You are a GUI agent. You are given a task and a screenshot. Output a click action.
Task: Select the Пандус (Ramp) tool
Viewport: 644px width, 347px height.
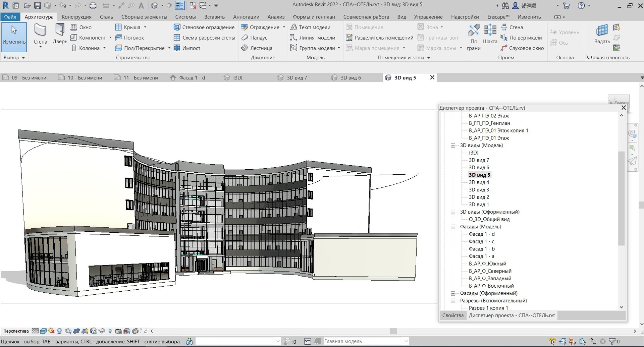(254, 38)
